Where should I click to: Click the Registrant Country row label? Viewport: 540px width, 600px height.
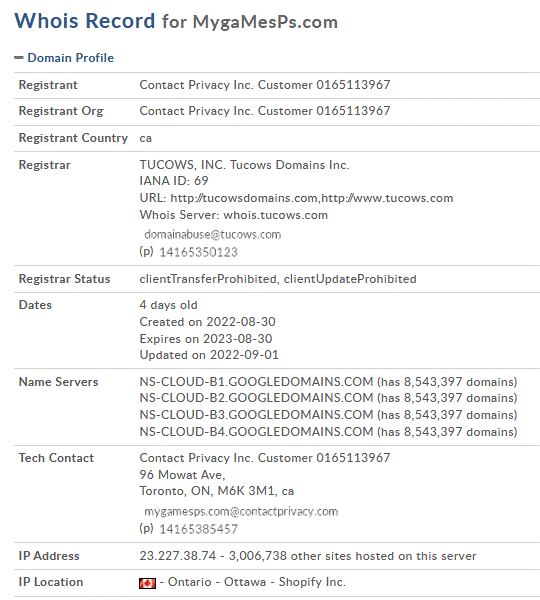pos(73,138)
